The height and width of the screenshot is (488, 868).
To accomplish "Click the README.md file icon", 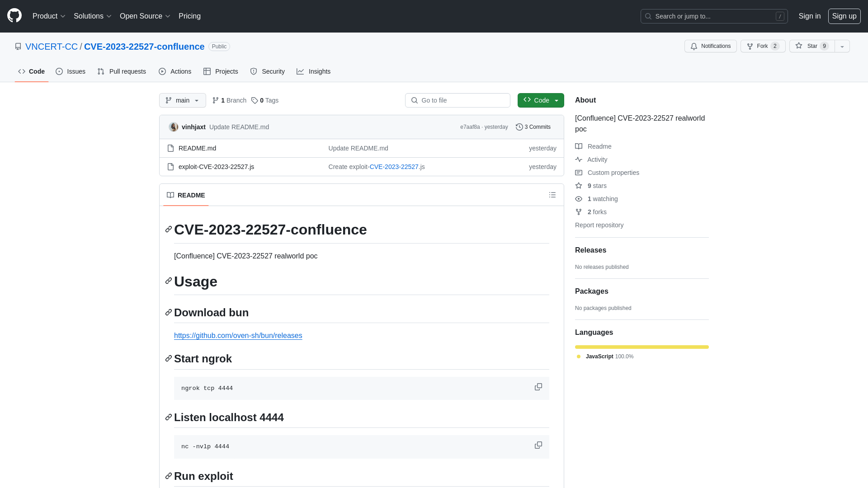I will coord(170,148).
